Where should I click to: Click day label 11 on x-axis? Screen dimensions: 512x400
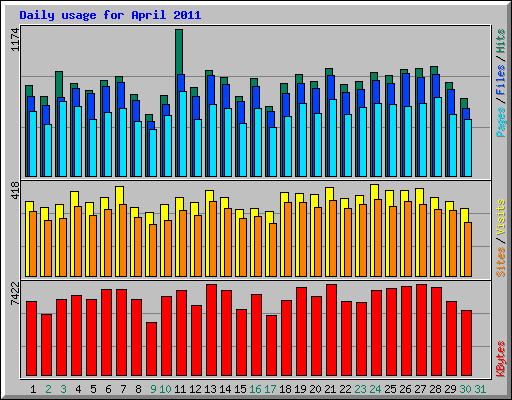(180, 389)
